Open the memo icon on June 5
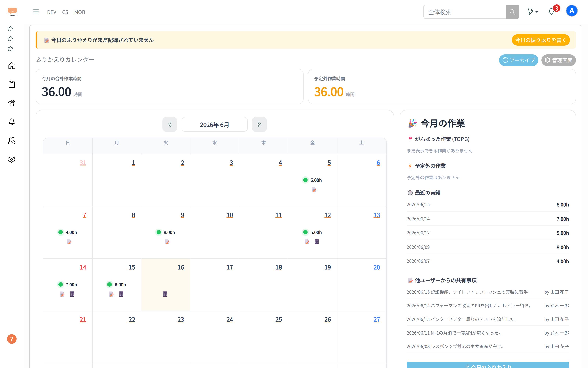 [314, 190]
